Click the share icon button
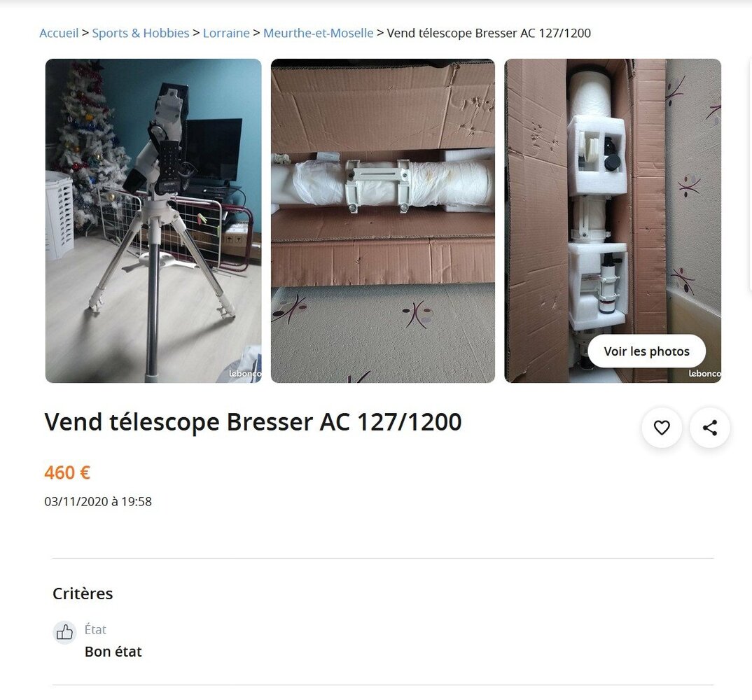752x700 pixels. (x=710, y=428)
